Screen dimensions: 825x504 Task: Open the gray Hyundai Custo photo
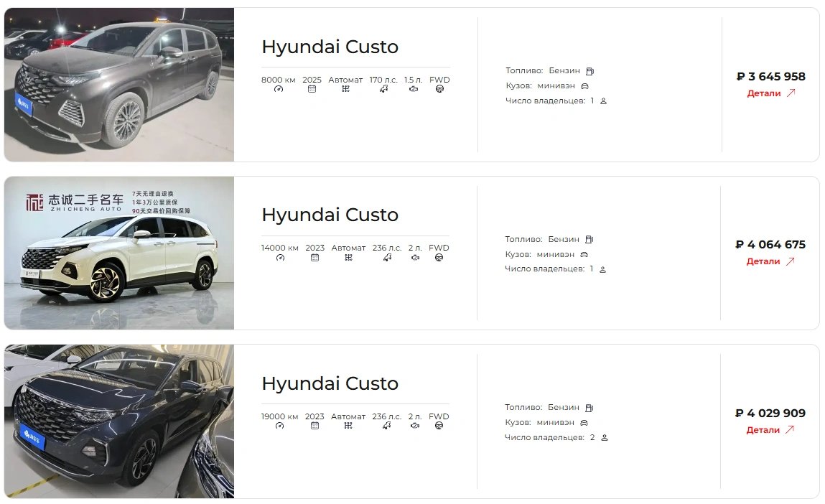(119, 85)
